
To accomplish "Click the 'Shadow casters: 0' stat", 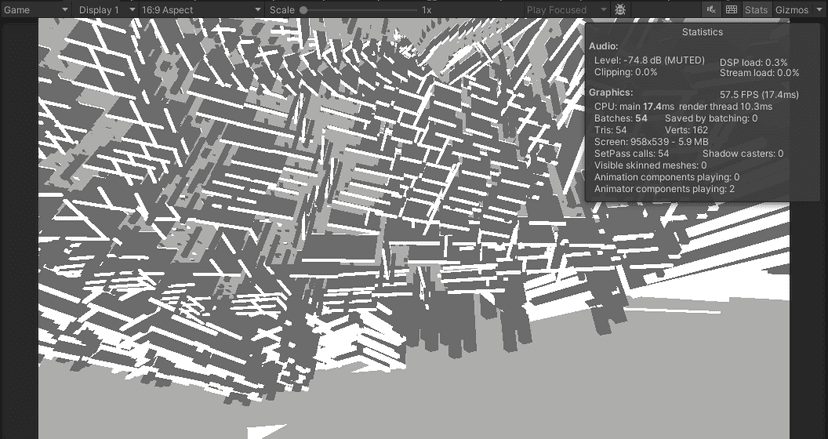I will [x=743, y=154].
